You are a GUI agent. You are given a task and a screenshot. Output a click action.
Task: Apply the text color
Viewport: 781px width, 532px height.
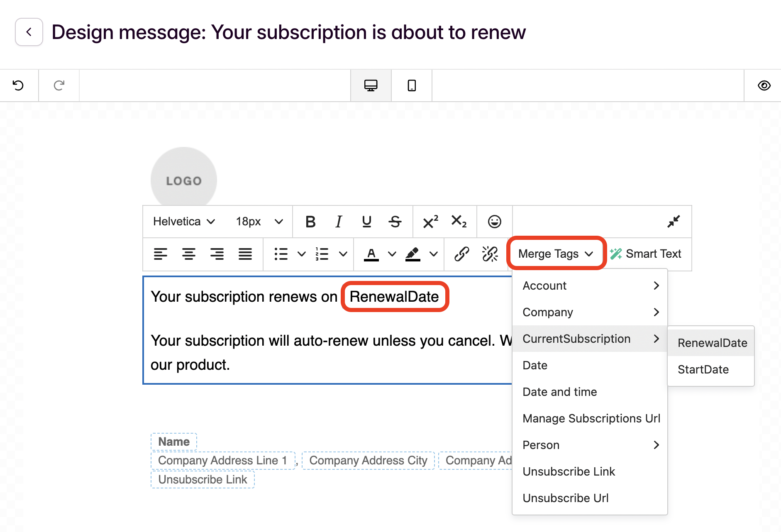[x=371, y=254]
